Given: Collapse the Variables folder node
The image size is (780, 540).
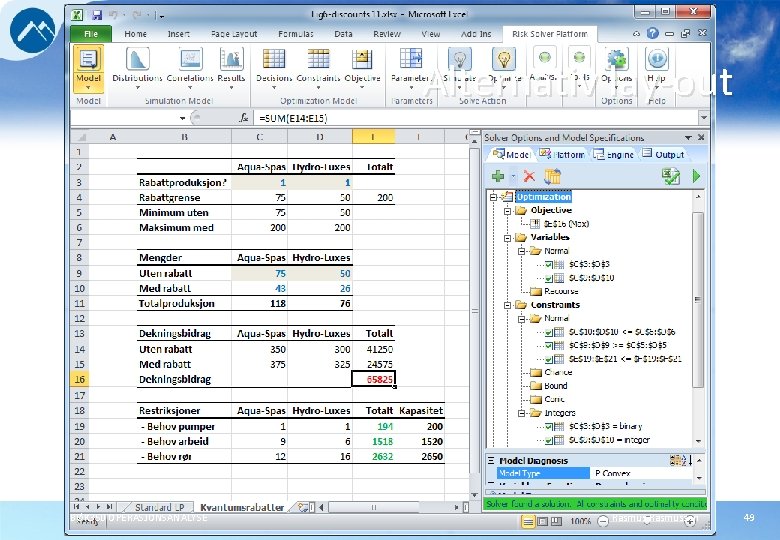Looking at the screenshot, I should pyautogui.click(x=507, y=238).
